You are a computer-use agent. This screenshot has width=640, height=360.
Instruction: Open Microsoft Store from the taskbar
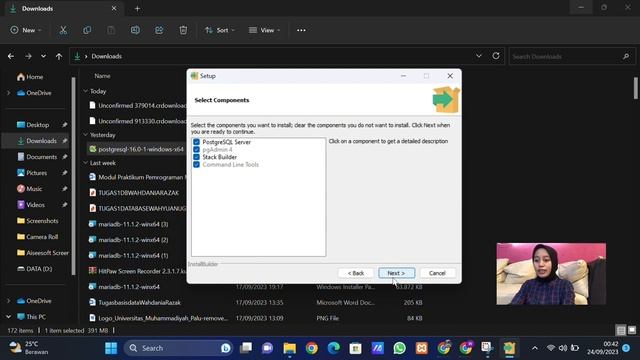(x=356, y=348)
